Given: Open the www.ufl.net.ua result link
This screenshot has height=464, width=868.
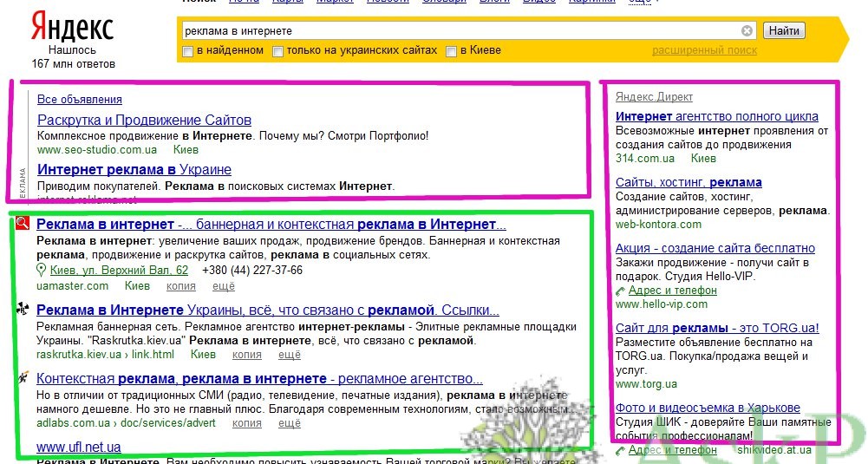Looking at the screenshot, I should click(79, 447).
